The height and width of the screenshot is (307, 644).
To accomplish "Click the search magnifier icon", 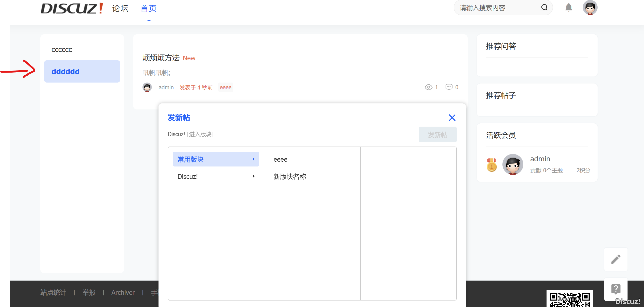I will [544, 7].
